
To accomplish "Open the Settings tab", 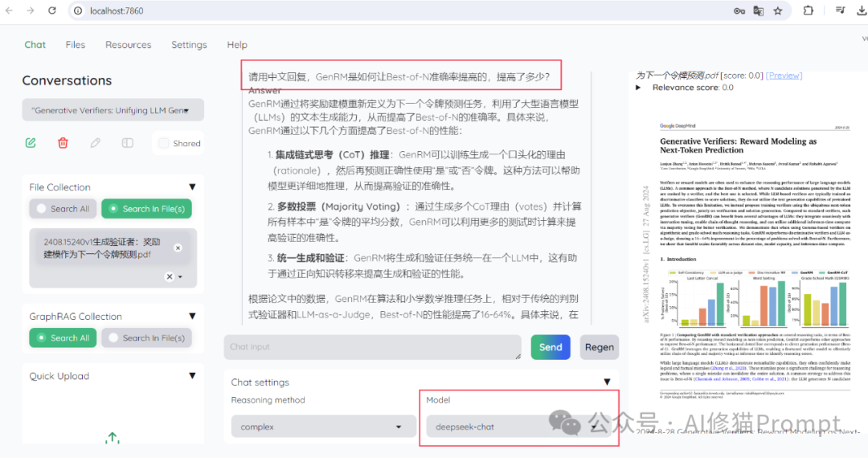I will coord(189,45).
